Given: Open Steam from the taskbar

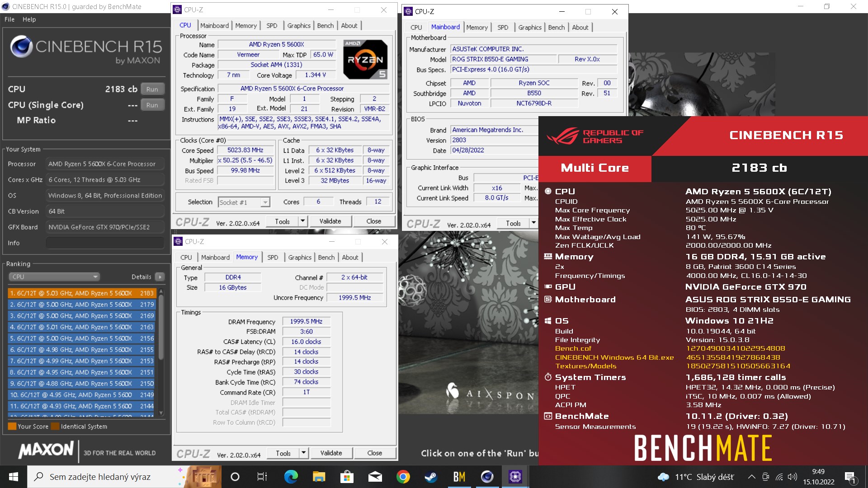Looking at the screenshot, I should point(431,477).
